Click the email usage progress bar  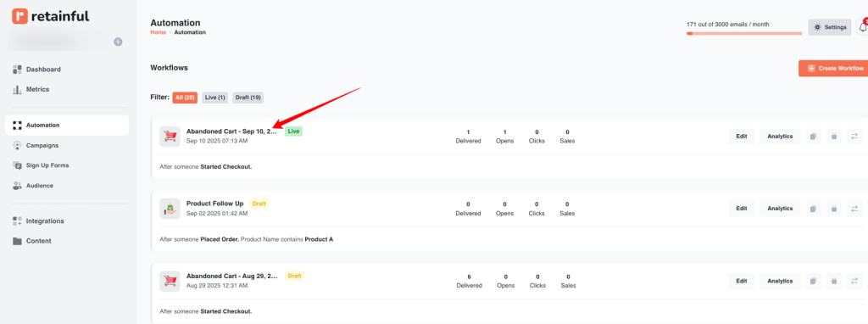click(x=744, y=33)
